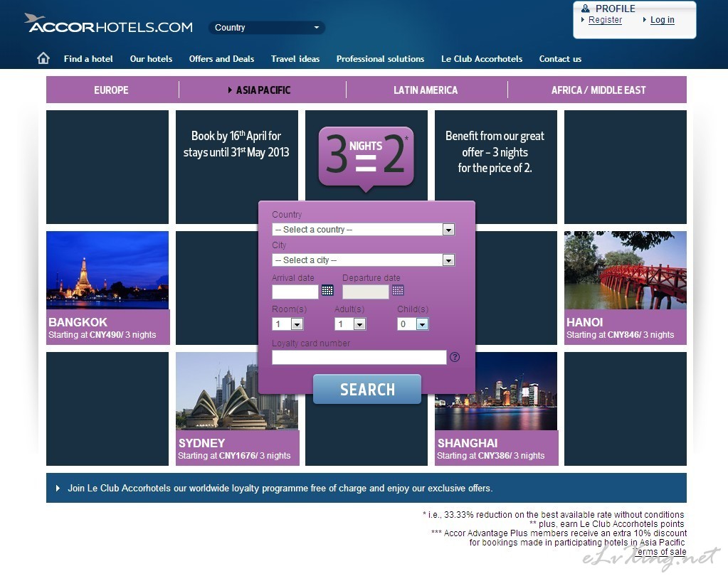Switch to Africa / Middle East tab
Viewport: 728px width, 581px height.
coord(598,90)
